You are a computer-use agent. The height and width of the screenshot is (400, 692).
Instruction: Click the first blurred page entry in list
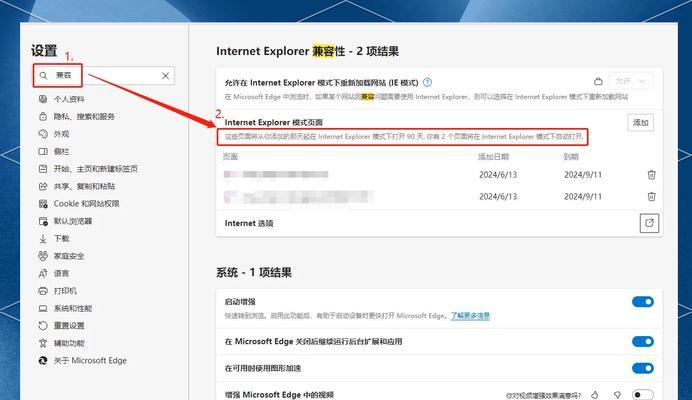(x=276, y=175)
